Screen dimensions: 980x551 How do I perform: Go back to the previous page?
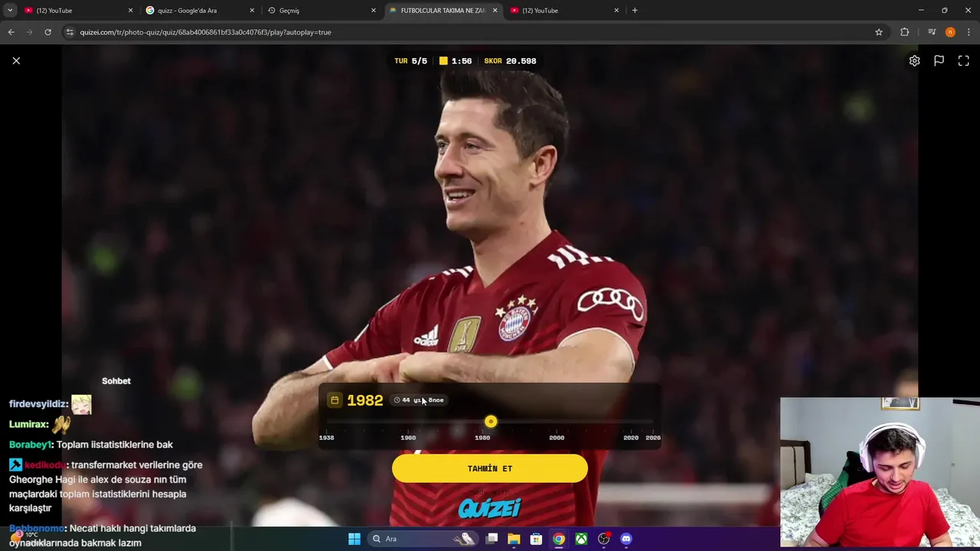(x=11, y=32)
